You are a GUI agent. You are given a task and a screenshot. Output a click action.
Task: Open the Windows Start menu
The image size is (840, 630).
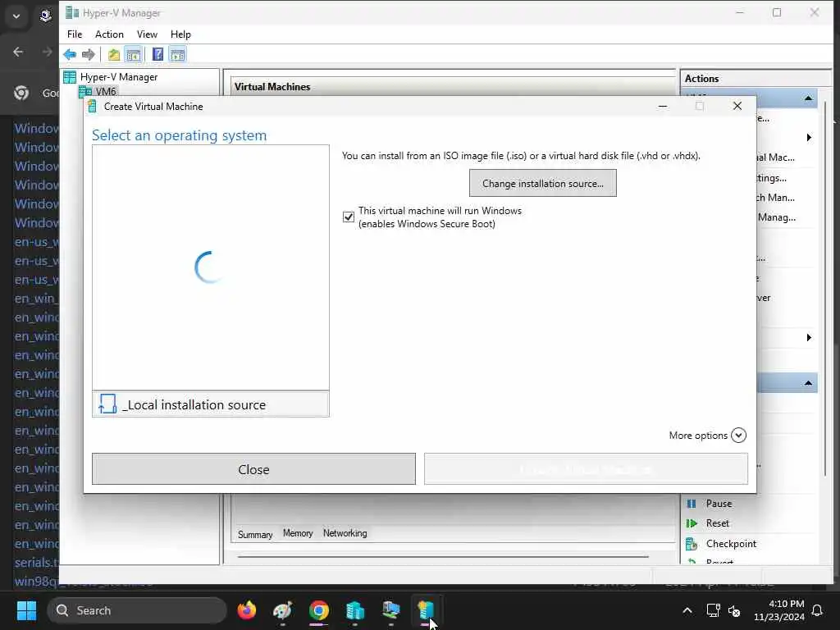coord(26,610)
